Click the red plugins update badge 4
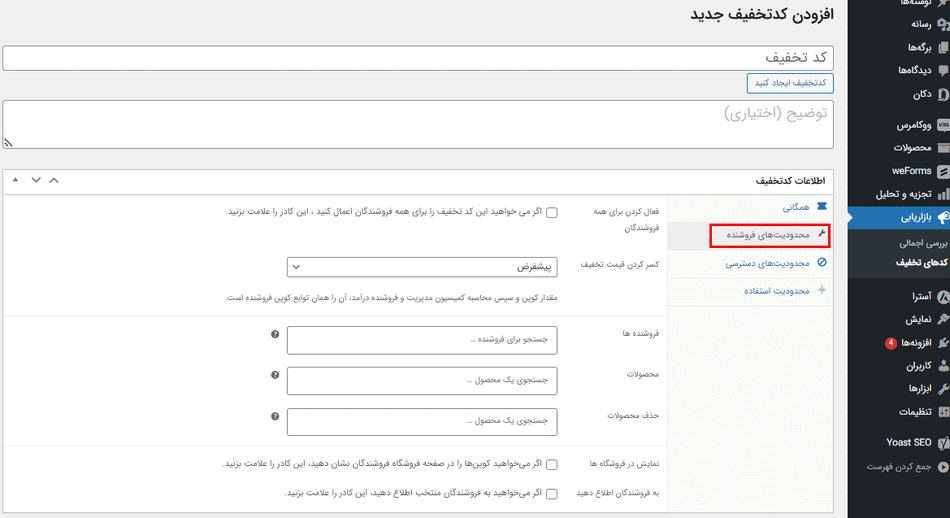 (x=890, y=344)
